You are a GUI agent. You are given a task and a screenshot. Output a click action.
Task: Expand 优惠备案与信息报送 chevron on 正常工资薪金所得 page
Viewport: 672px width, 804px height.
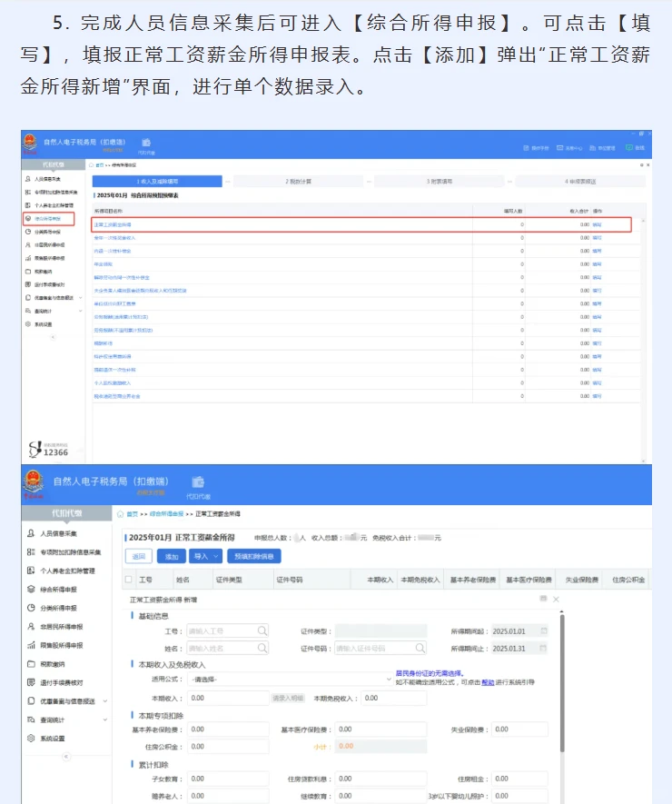(105, 701)
